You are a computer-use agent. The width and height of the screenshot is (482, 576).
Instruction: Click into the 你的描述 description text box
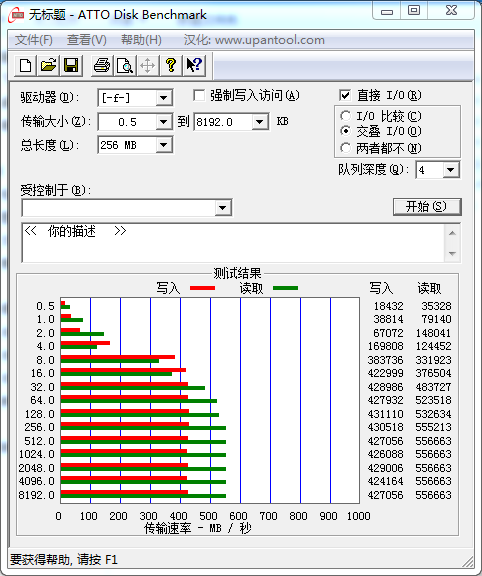click(x=233, y=243)
